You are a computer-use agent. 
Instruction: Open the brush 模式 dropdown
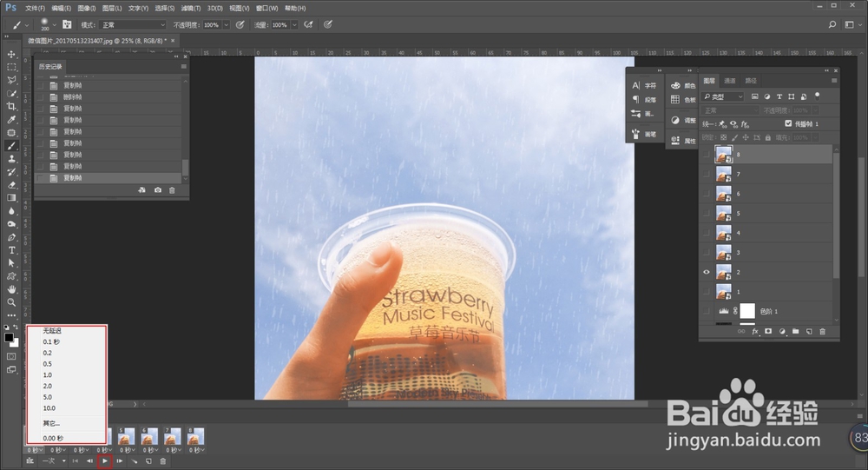134,25
